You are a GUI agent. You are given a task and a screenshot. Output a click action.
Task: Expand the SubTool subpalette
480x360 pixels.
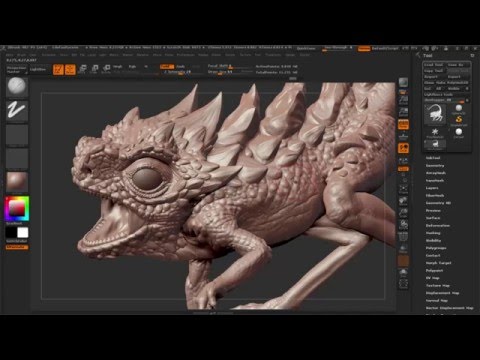click(x=433, y=158)
